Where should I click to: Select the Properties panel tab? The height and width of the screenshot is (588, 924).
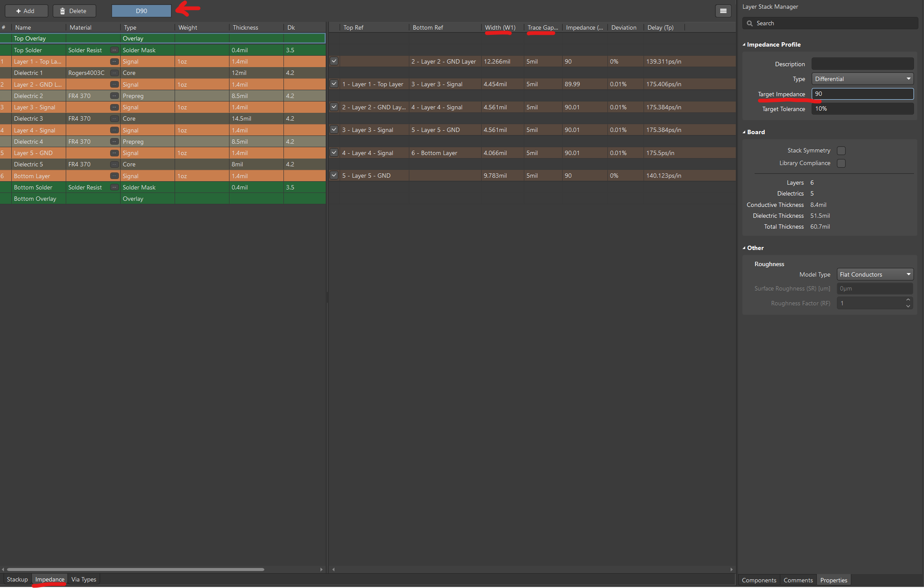click(833, 580)
